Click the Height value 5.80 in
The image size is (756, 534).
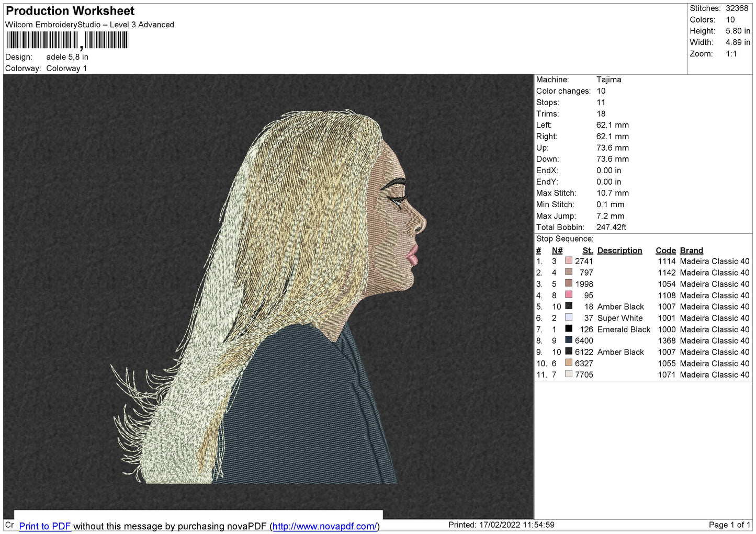tap(738, 31)
